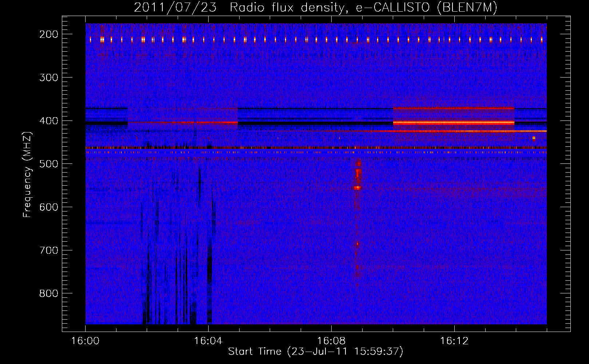Click the 600 frequency tick label

click(49, 207)
